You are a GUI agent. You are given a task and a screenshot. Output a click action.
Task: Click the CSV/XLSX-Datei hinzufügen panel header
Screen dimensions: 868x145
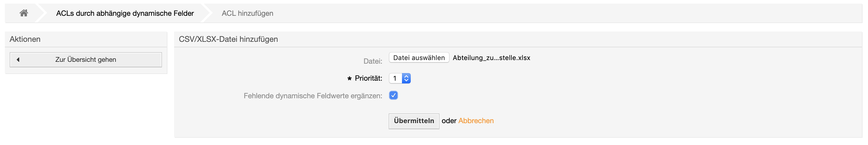(x=228, y=39)
